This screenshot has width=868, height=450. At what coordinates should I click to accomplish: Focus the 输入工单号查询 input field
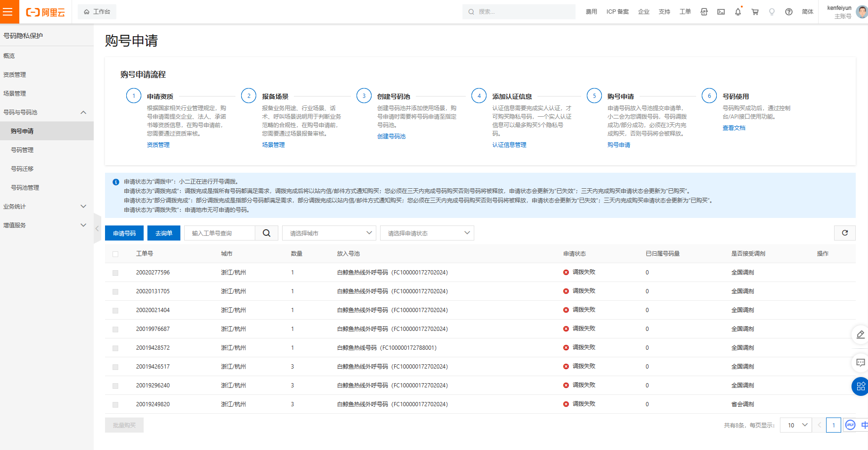click(x=219, y=233)
